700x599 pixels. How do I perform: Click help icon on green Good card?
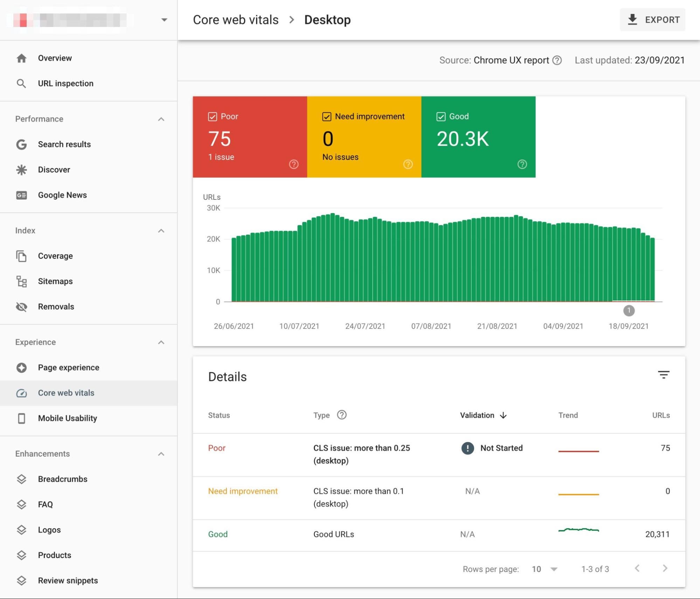pyautogui.click(x=522, y=164)
